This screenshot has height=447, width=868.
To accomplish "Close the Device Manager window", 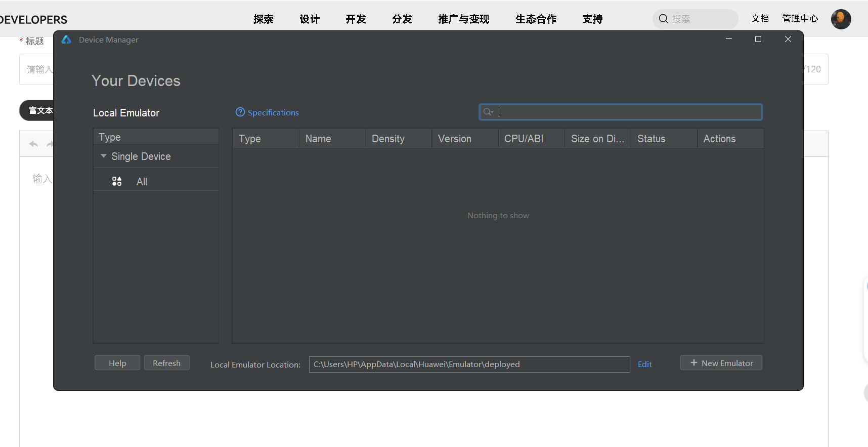I will pyautogui.click(x=788, y=39).
